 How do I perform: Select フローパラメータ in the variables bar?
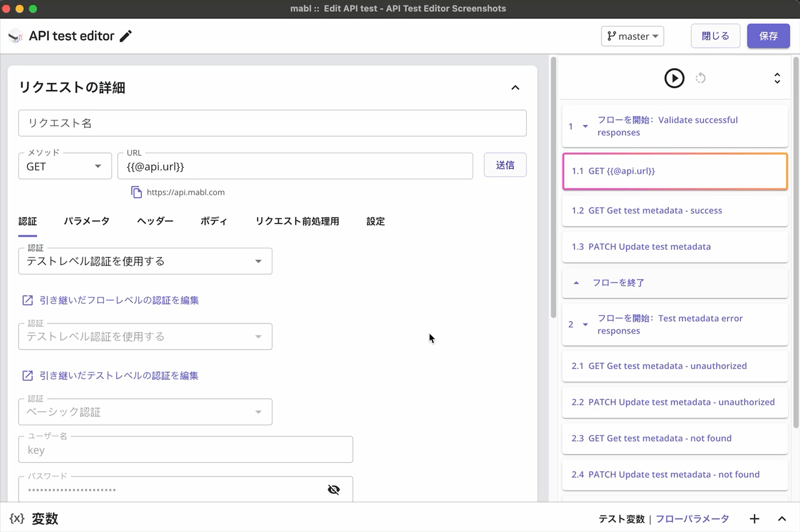tap(692, 519)
